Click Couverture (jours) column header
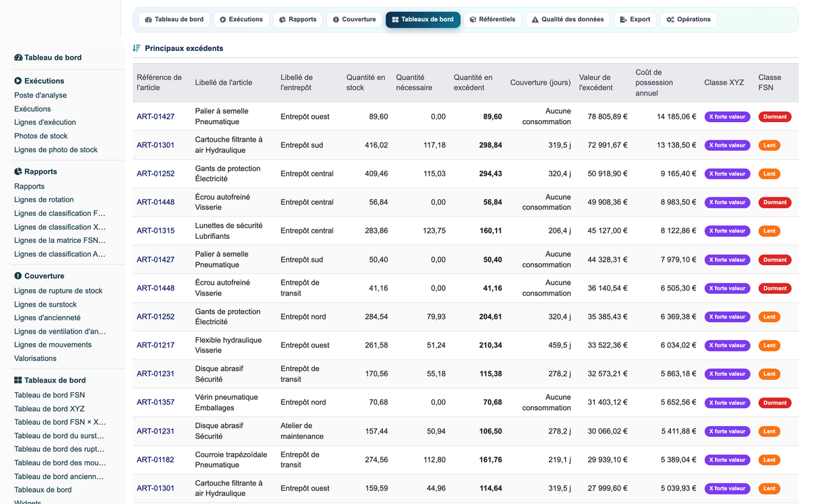The width and height of the screenshot is (814, 504). tap(541, 83)
